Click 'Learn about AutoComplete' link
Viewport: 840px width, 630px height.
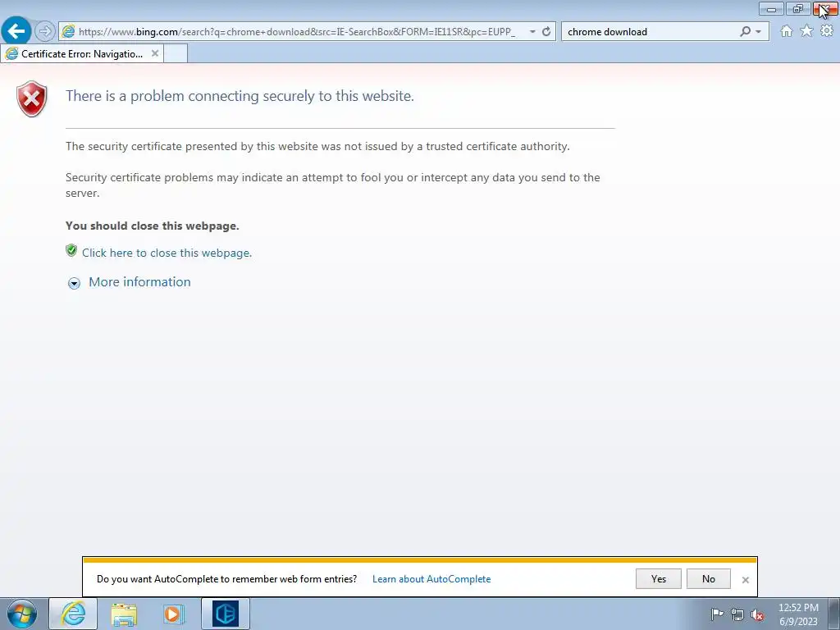pos(431,579)
